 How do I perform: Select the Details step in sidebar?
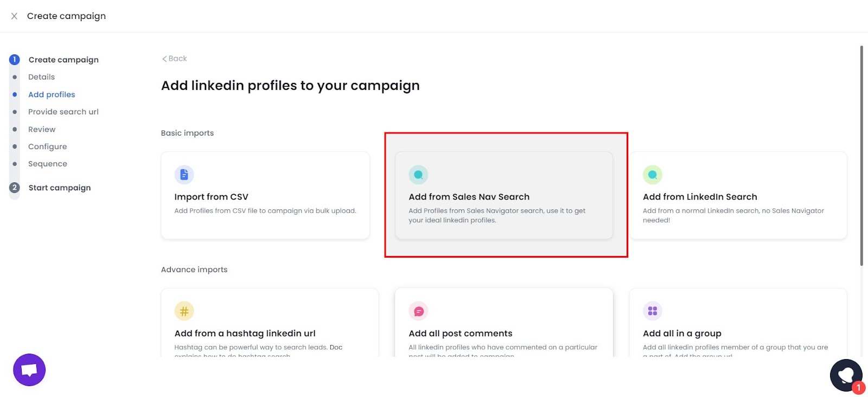[42, 76]
